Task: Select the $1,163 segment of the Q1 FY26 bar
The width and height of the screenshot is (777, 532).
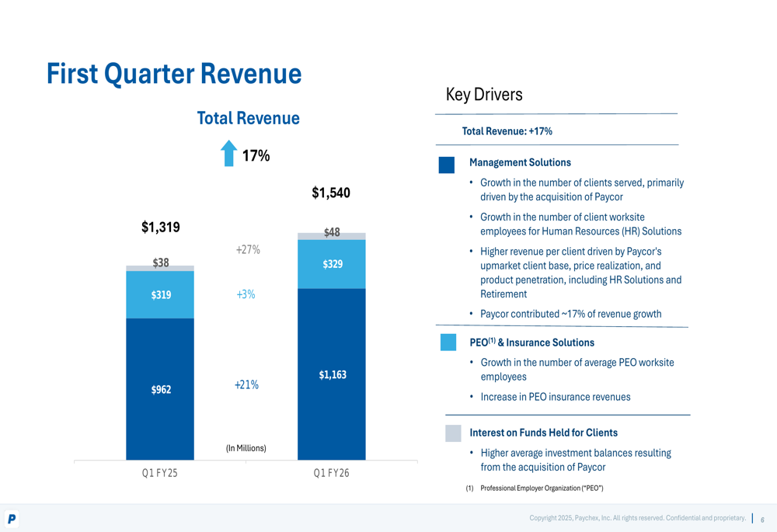Action: click(332, 374)
